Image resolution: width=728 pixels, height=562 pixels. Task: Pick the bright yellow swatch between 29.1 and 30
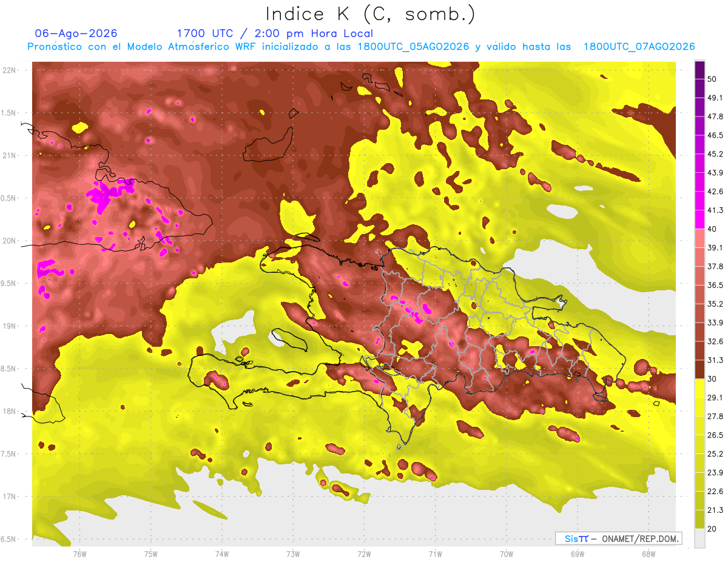699,388
